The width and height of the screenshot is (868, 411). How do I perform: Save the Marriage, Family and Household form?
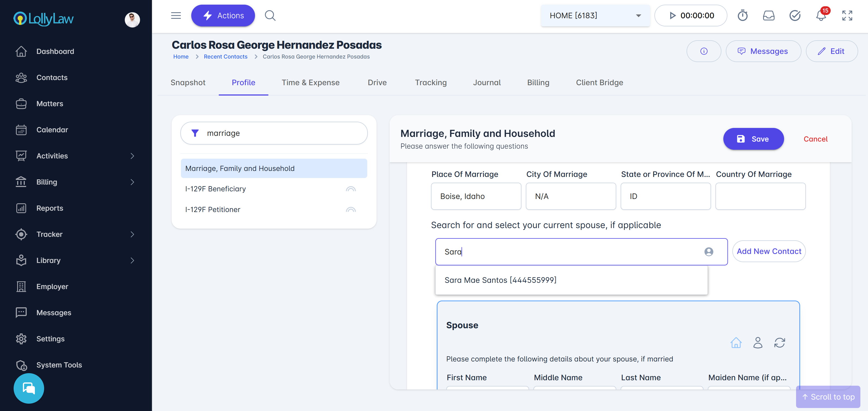click(x=753, y=139)
